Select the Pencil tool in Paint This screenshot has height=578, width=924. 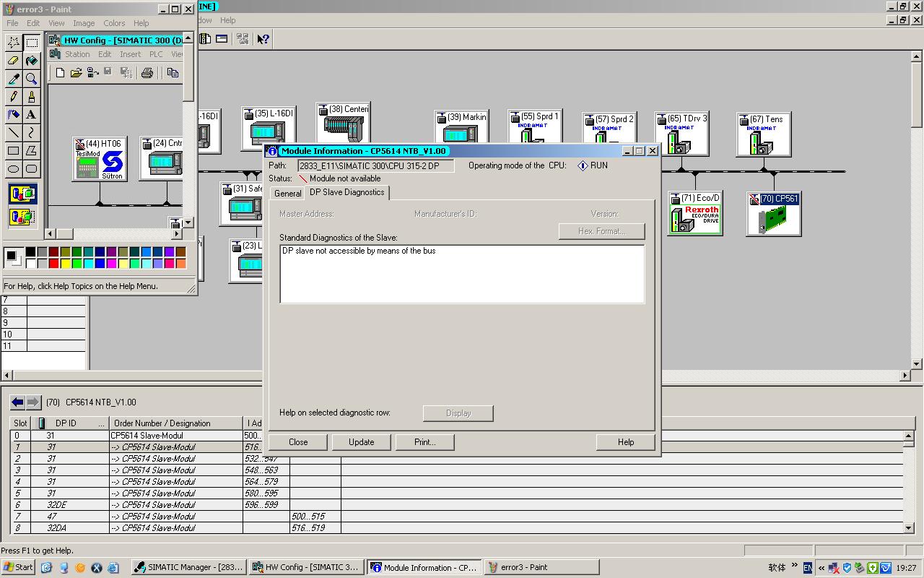coord(13,97)
